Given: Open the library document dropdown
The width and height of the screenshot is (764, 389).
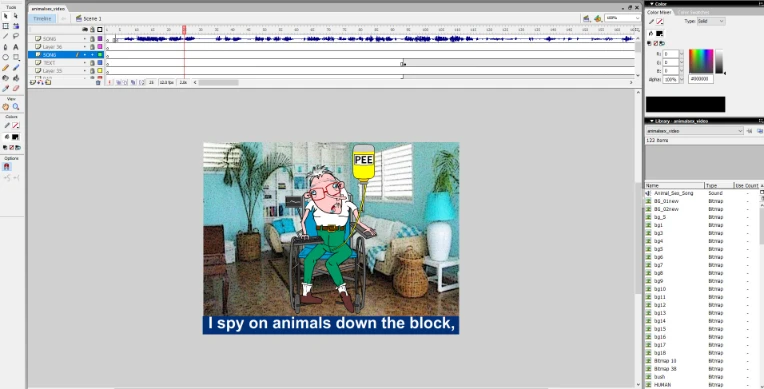Looking at the screenshot, I should (x=694, y=131).
